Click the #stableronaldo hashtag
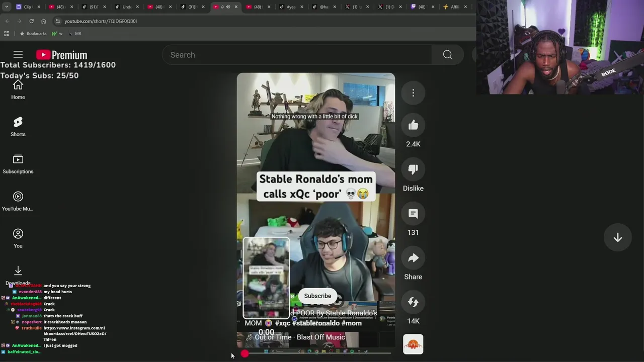This screenshot has height=362, width=644. coord(315,323)
